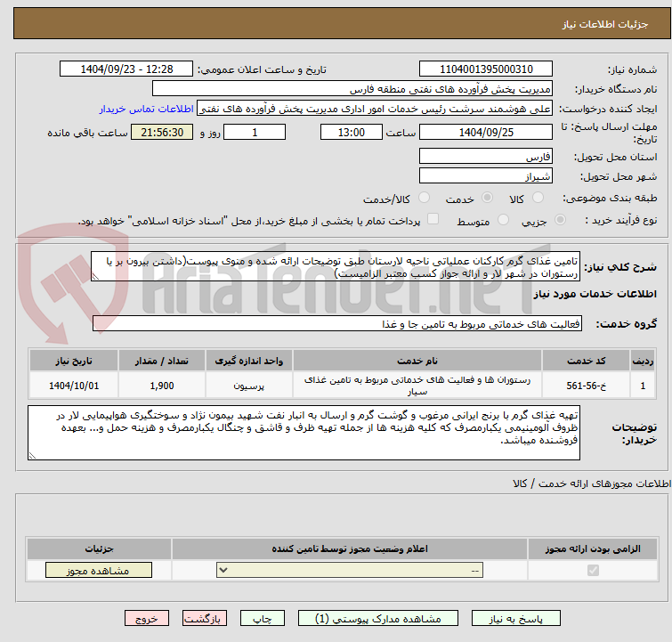Click the استان محل تحویل field فارس
This screenshot has width=672, height=642.
click(486, 156)
